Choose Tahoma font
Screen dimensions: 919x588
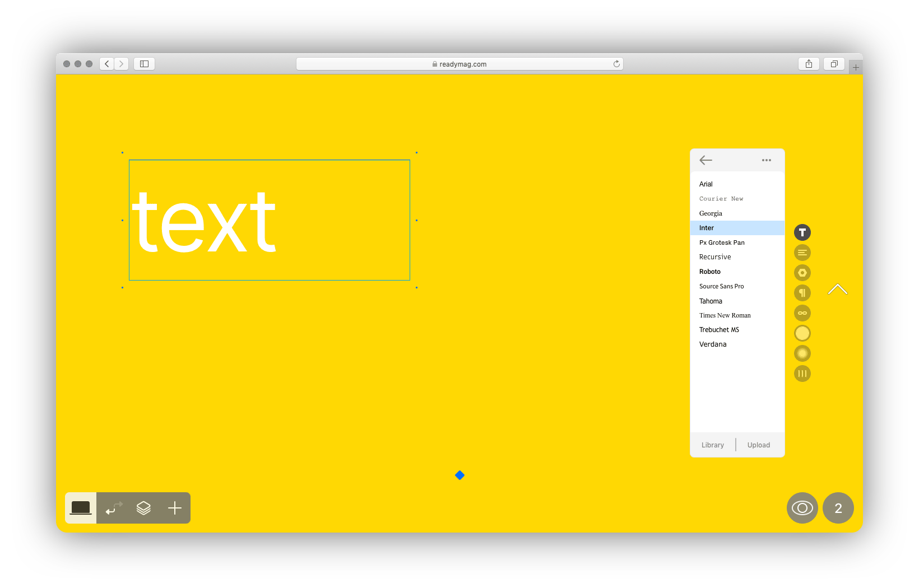(x=737, y=301)
